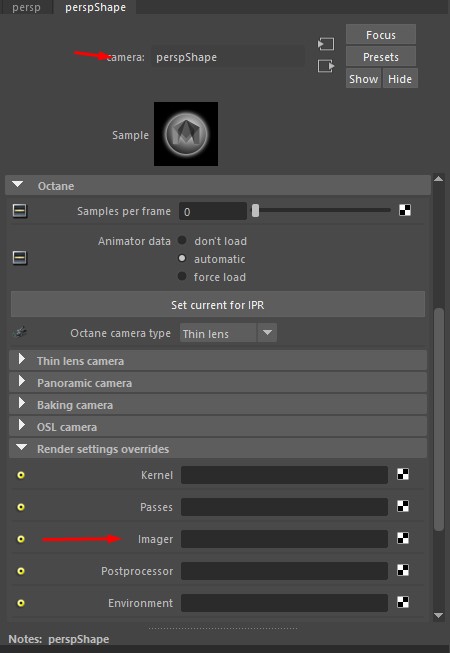Screen dimensions: 450x653
Task: Click the Passes override input field
Action: (284, 507)
